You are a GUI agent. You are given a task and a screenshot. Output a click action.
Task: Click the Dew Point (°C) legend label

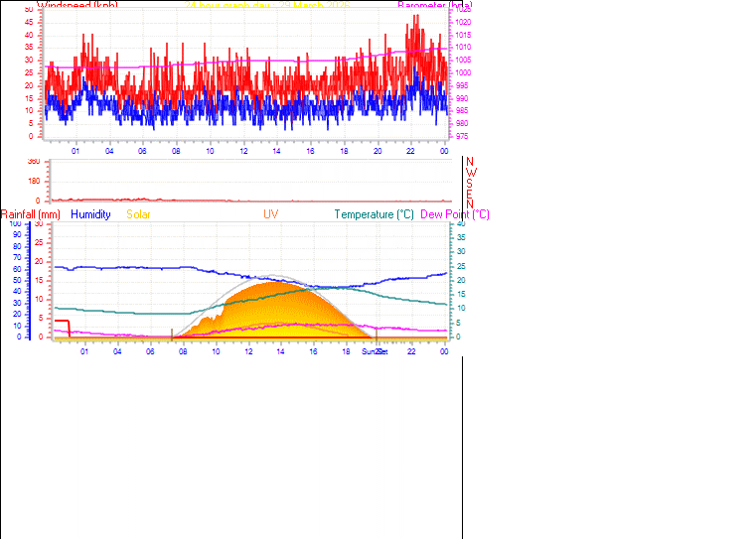[x=455, y=214]
